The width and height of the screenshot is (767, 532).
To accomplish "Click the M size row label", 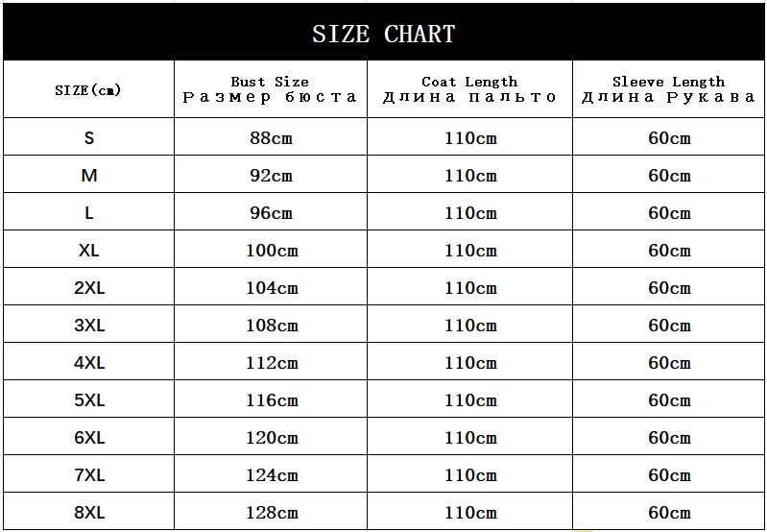I will (88, 176).
